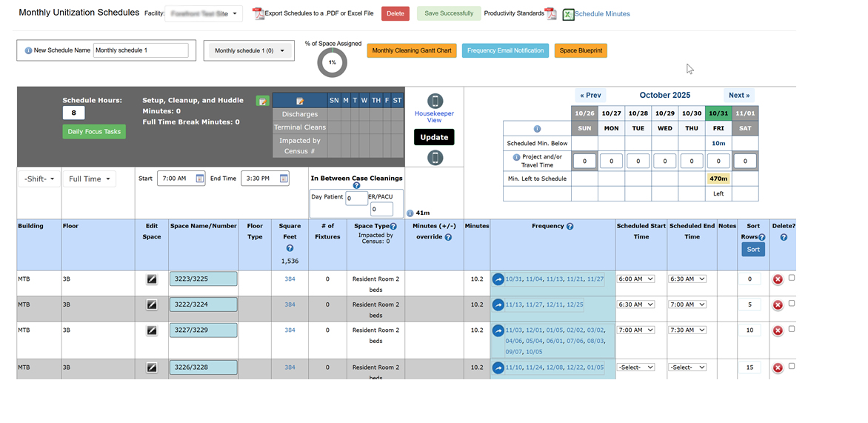Click the Housekeeper View phone icon
The image size is (868, 423).
pyautogui.click(x=435, y=101)
